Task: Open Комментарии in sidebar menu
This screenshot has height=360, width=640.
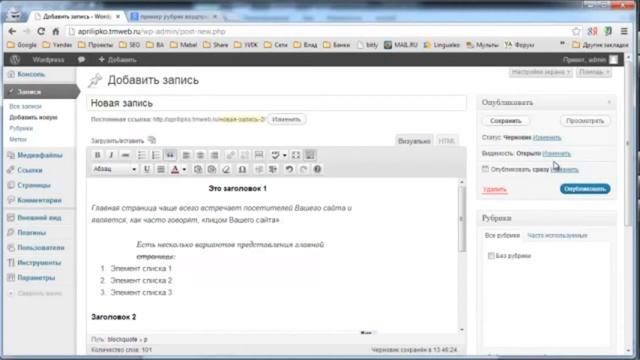Action: 40,200
